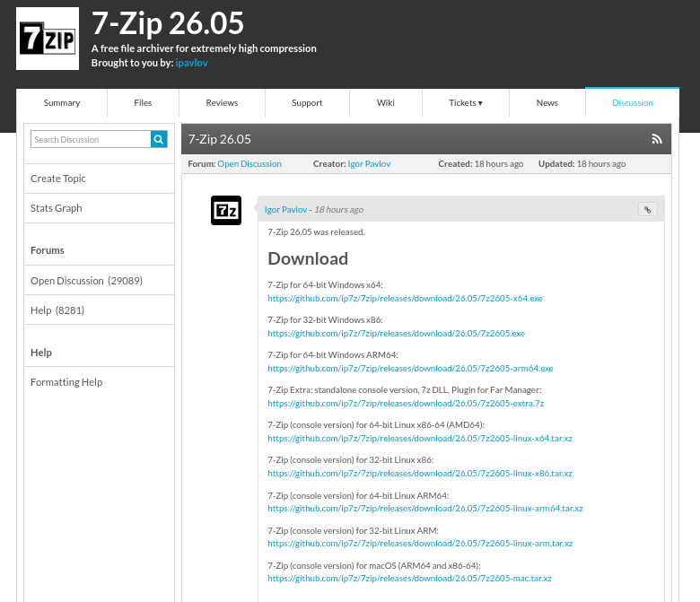Click Create Topic in sidebar
The width and height of the screenshot is (700, 602).
(x=99, y=179)
